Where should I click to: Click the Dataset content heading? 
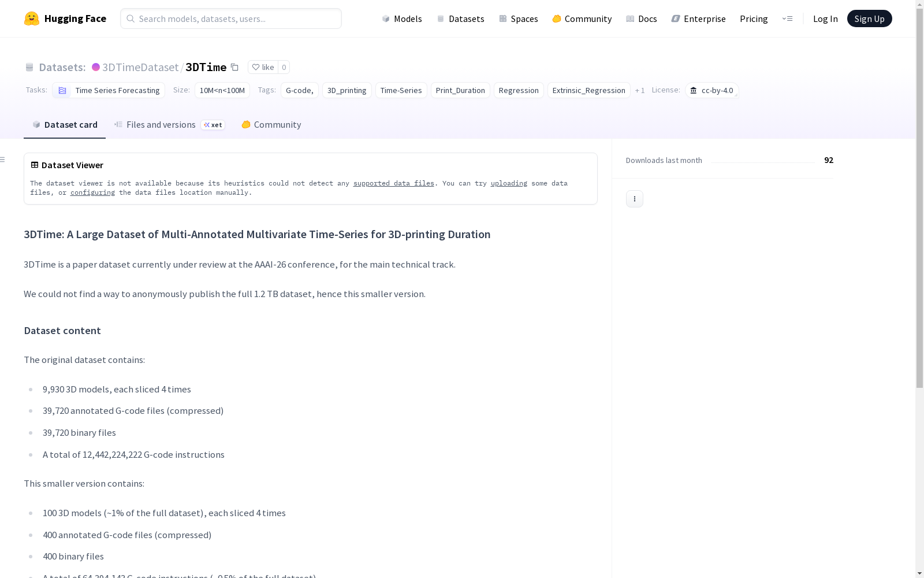coord(62,331)
